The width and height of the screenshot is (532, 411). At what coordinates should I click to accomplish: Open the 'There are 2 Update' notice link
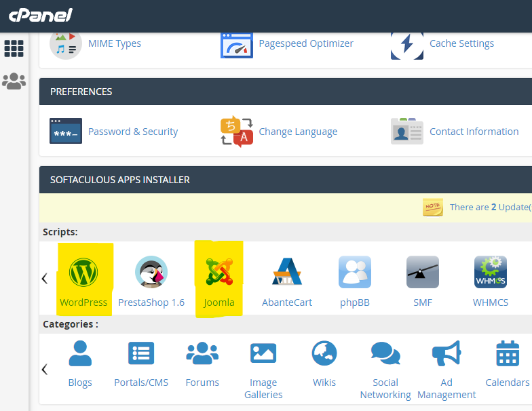pyautogui.click(x=491, y=208)
